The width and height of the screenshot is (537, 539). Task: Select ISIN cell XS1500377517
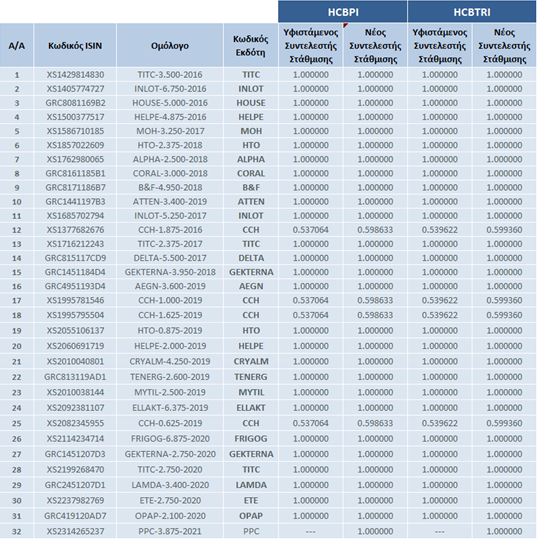tap(75, 117)
